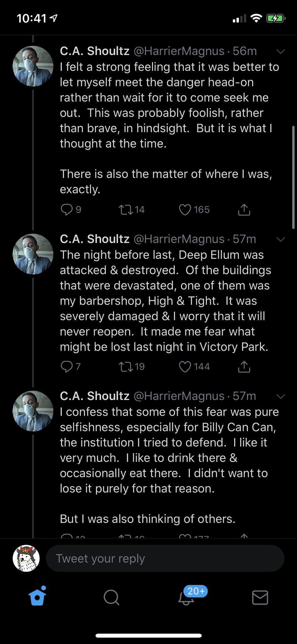This screenshot has width=297, height=644.
Task: Expand menu chevron on Deep Ellum tweet
Action: click(280, 239)
